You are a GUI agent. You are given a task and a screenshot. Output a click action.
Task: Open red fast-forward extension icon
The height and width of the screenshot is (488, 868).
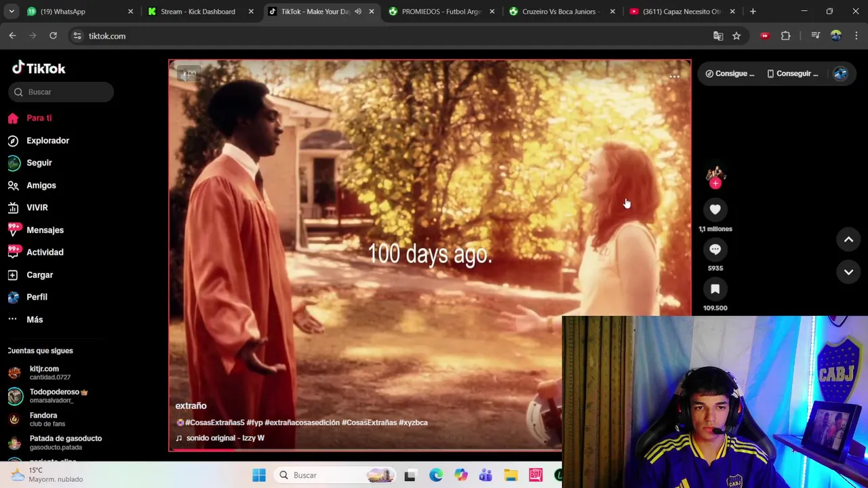click(765, 36)
